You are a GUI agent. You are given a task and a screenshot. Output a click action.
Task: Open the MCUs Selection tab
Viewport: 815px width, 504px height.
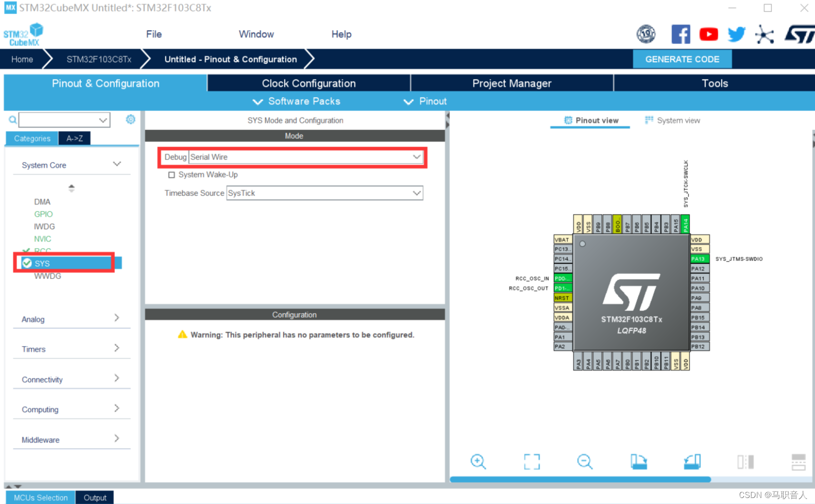point(40,497)
